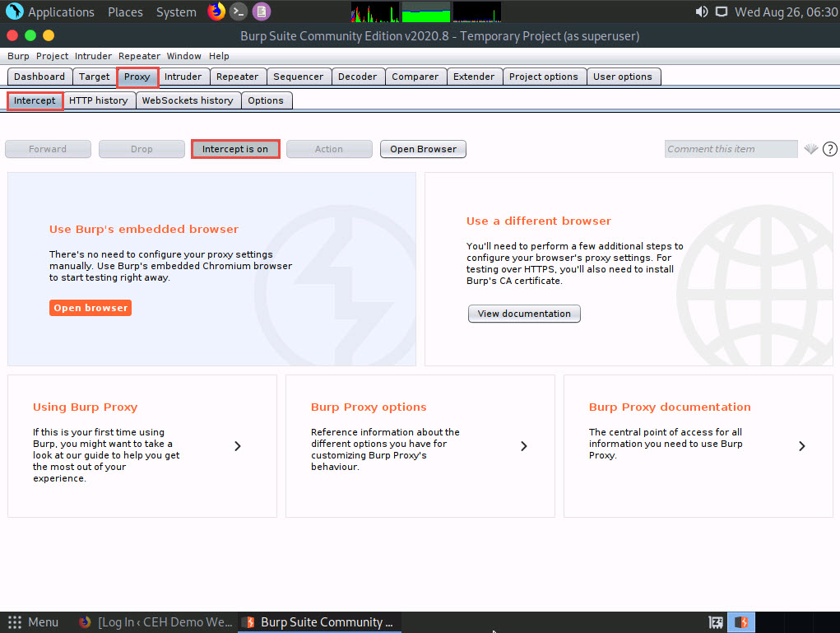
Task: Toggle the Intercept is on button
Action: 235,149
